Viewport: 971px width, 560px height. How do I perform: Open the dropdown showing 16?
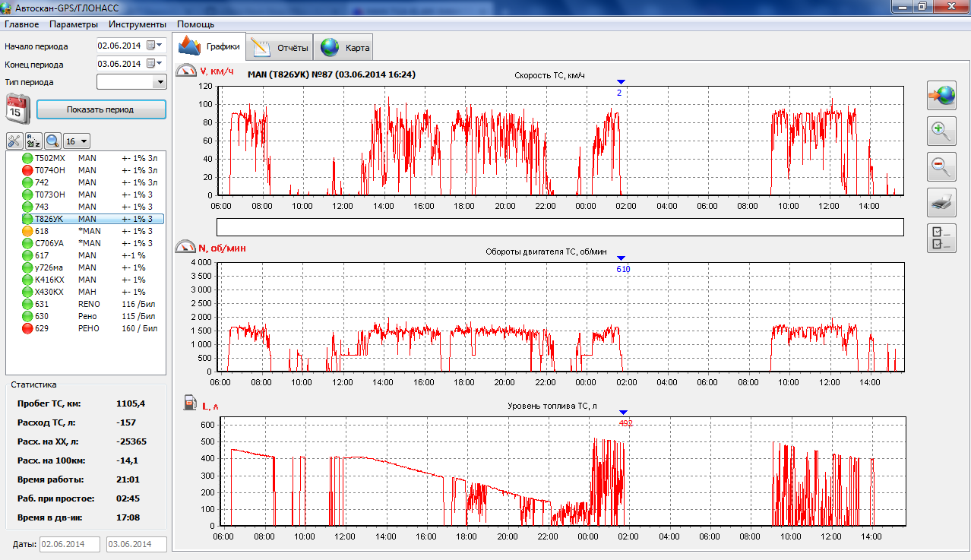coord(77,141)
